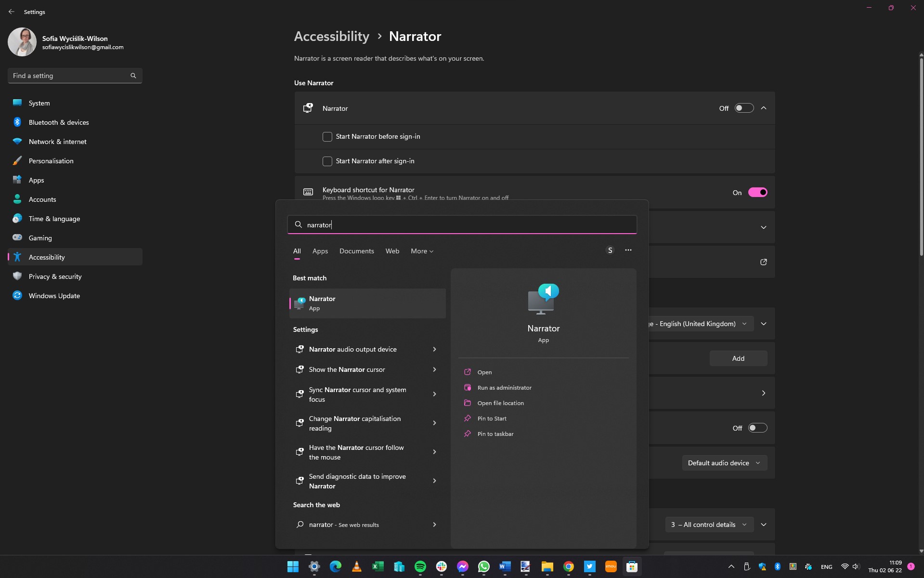Open Twitter from the taskbar
924x578 pixels.
click(589, 566)
